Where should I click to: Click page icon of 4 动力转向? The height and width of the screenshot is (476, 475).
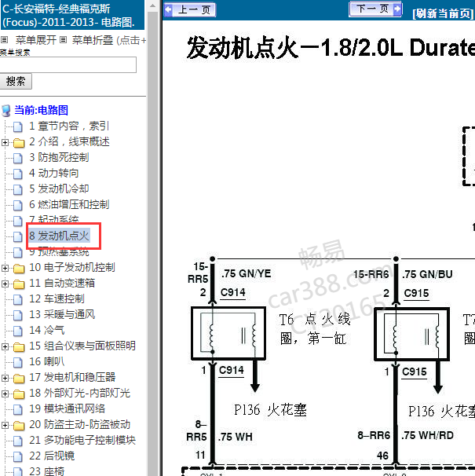click(x=18, y=174)
